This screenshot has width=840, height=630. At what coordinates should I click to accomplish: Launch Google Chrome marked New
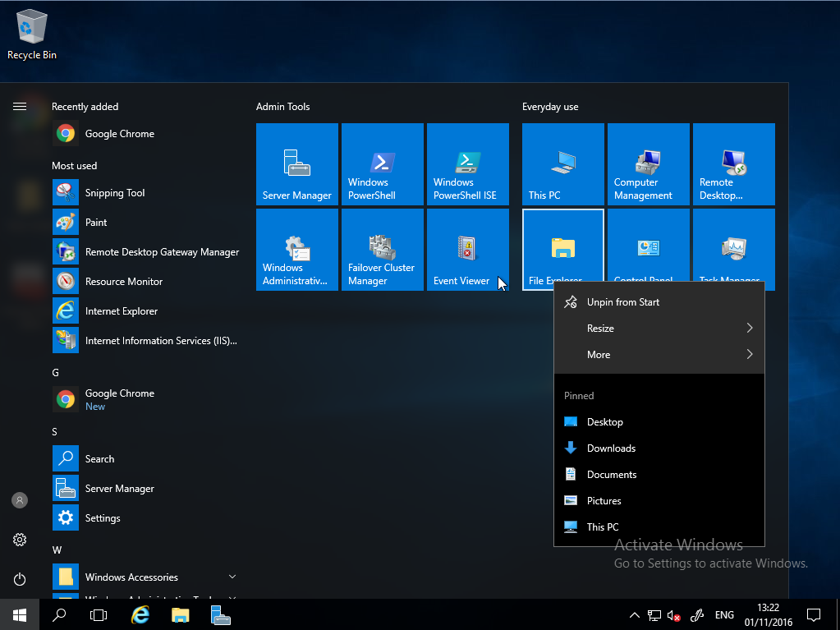(145, 399)
